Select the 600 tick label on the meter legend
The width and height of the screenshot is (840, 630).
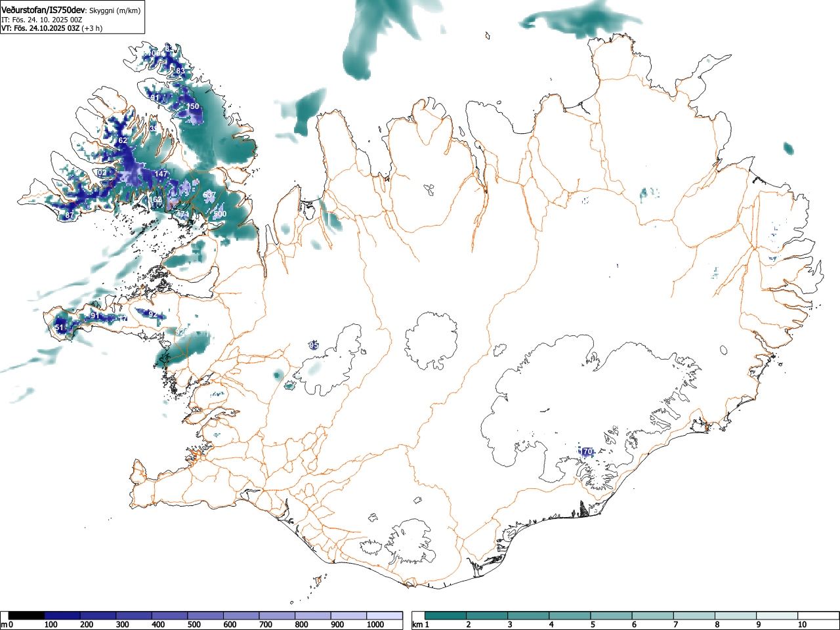pyautogui.click(x=230, y=625)
